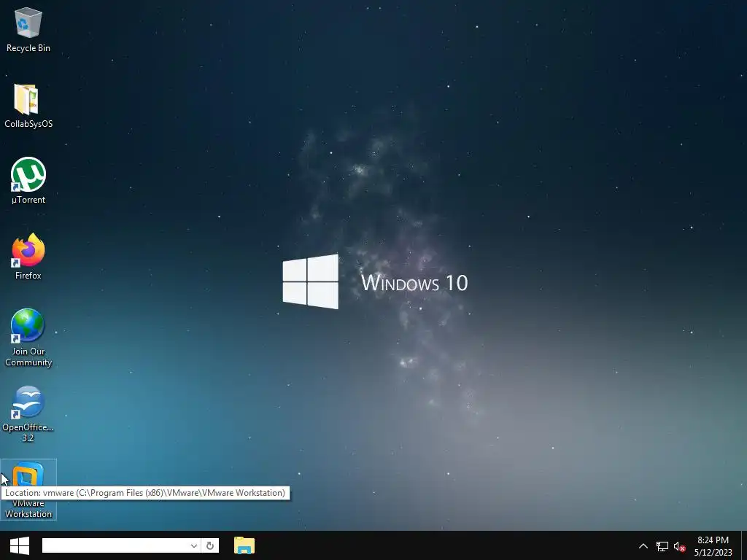Select the VMware Workstation desktop shortcut
The width and height of the screenshot is (747, 560).
point(28,489)
